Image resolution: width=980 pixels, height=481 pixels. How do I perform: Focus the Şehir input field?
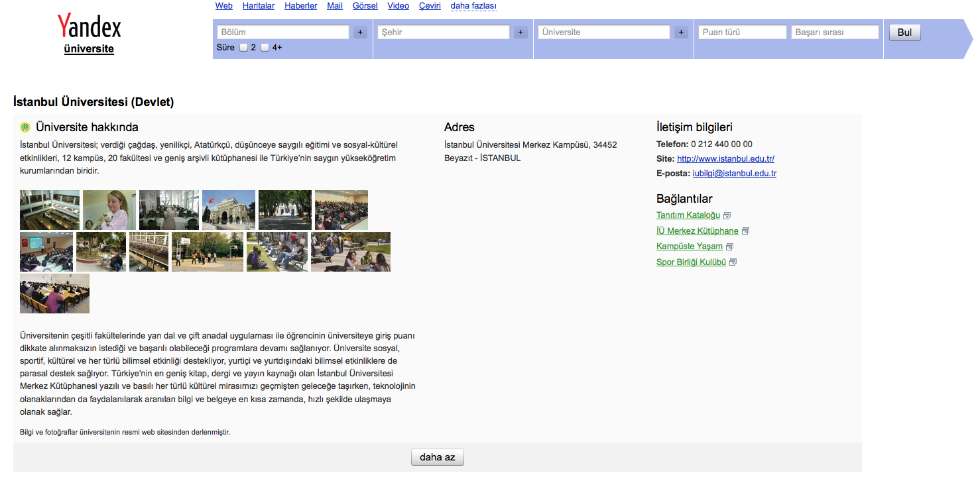coord(444,32)
